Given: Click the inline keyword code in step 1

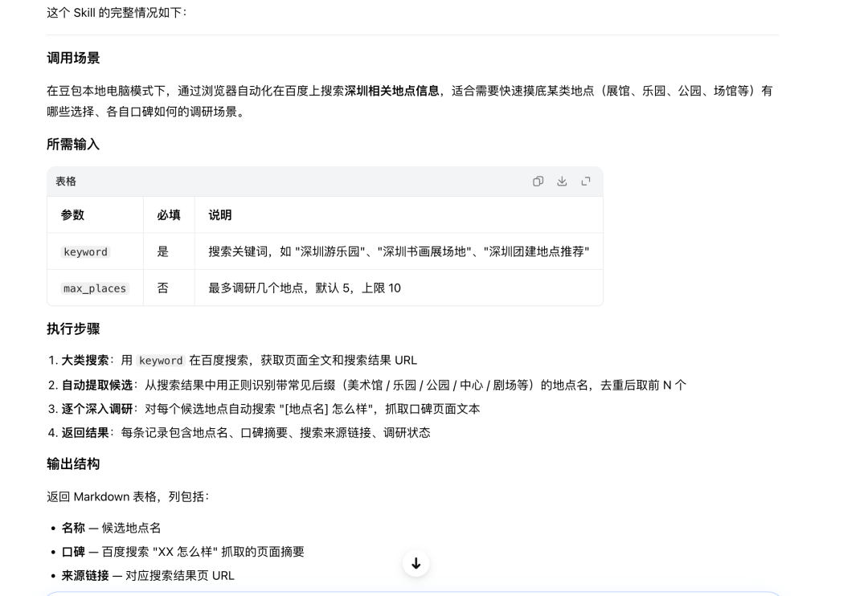Looking at the screenshot, I should pos(161,361).
